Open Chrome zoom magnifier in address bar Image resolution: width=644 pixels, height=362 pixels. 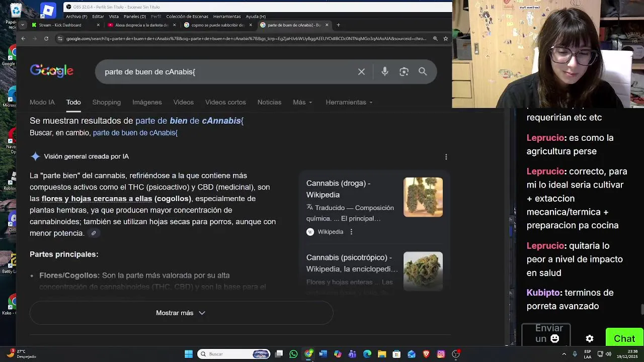(435, 38)
